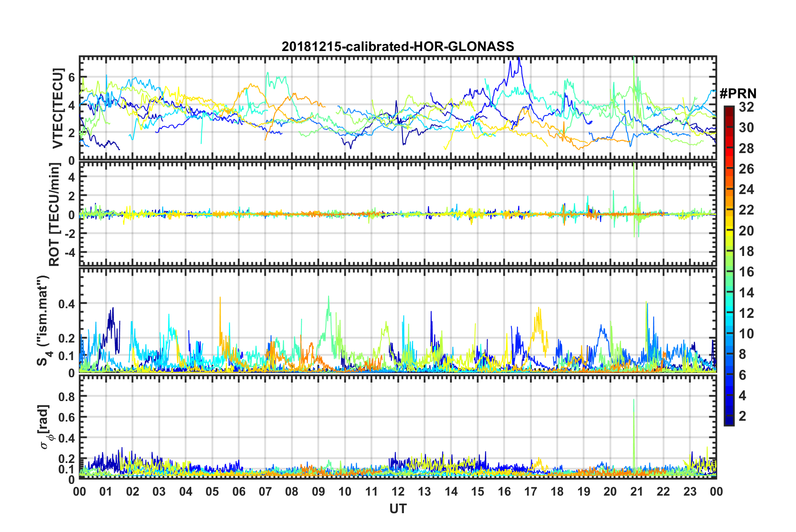The height and width of the screenshot is (532, 796).
Task: Click x-axis tick label 21
Action: coord(637,491)
